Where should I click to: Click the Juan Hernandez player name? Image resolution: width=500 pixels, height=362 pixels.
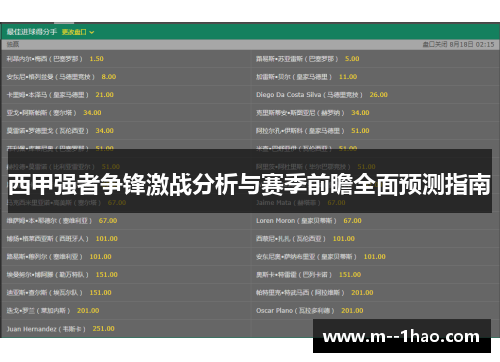(x=31, y=329)
